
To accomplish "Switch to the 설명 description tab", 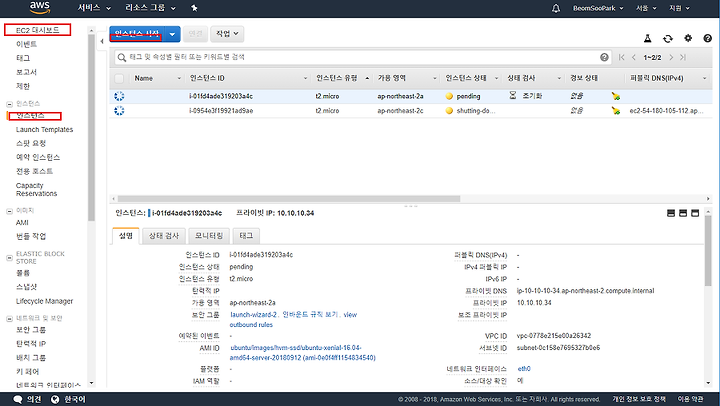I will pos(126,236).
